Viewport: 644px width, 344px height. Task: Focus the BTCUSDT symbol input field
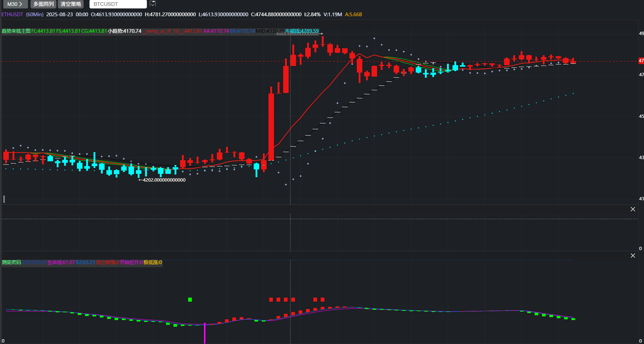point(118,4)
